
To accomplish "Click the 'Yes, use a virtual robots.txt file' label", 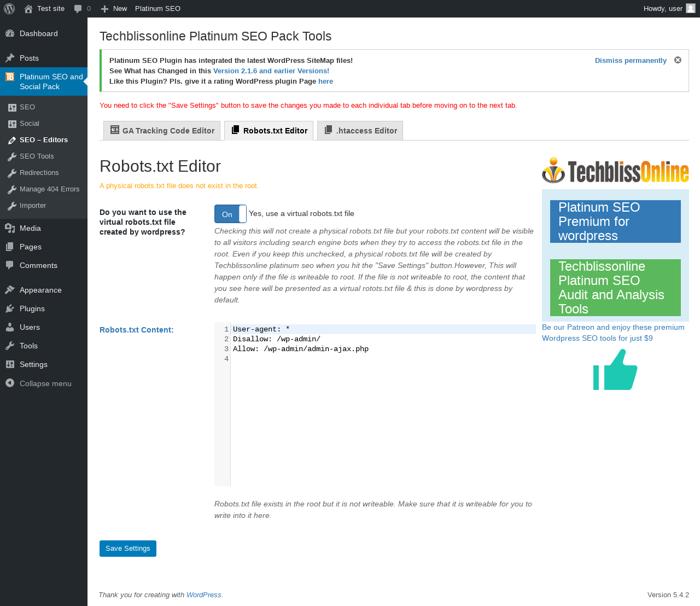I will (x=301, y=214).
